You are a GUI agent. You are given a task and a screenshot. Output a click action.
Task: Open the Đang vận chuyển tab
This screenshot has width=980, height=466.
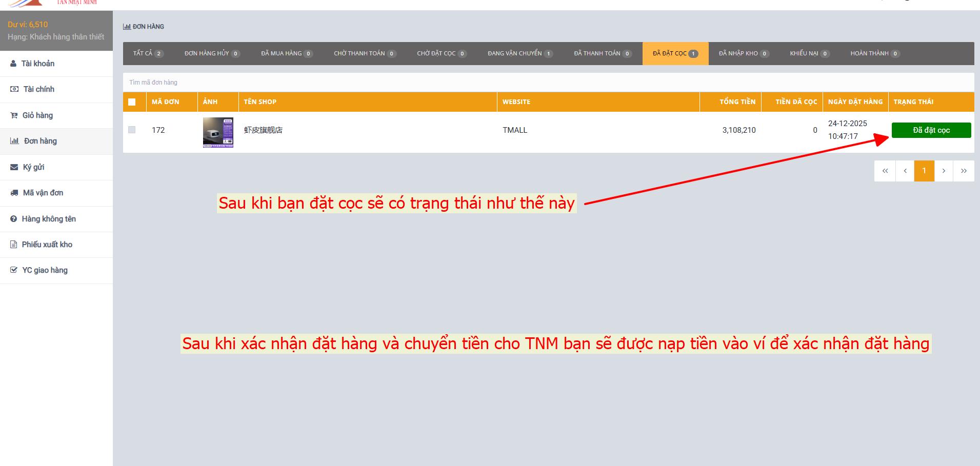(519, 53)
